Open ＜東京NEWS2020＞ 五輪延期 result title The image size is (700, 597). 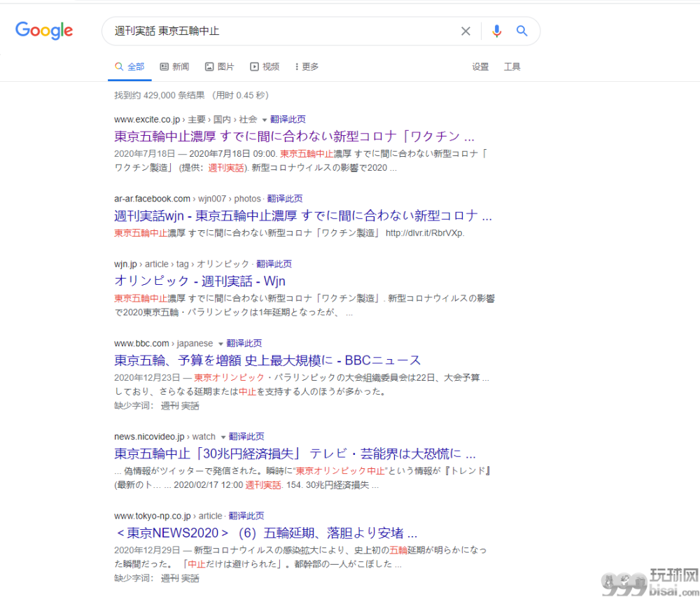266,533
